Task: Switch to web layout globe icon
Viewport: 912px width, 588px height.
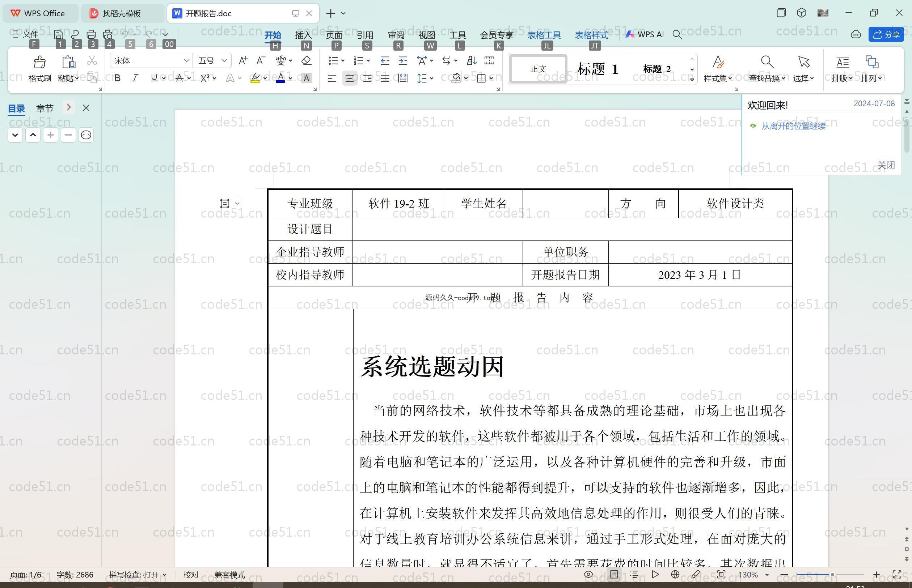Action: (x=675, y=574)
